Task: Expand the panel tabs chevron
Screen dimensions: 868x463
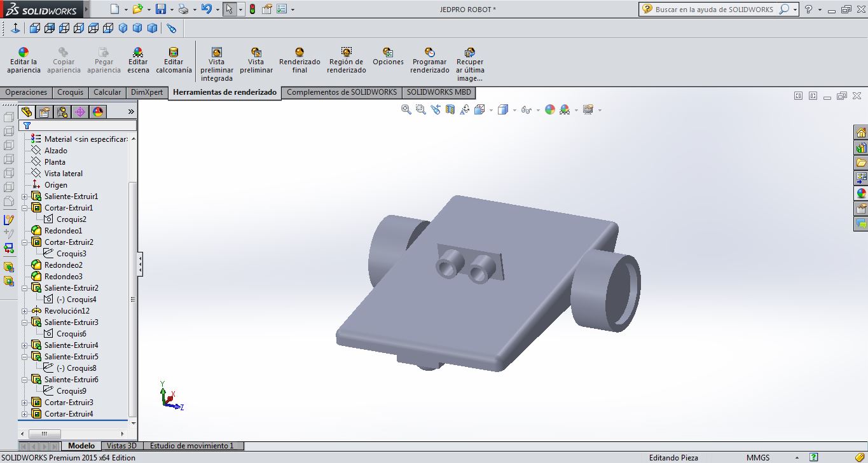Action: point(131,112)
